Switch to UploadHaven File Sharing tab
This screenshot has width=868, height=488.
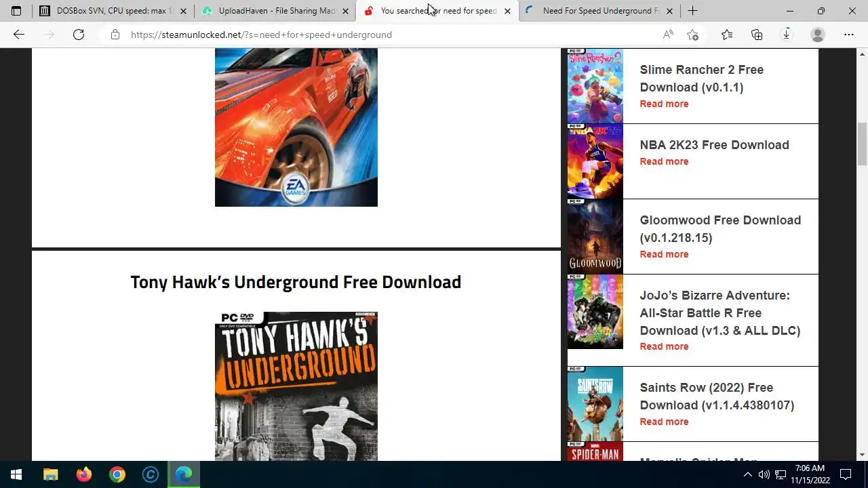pyautogui.click(x=275, y=11)
